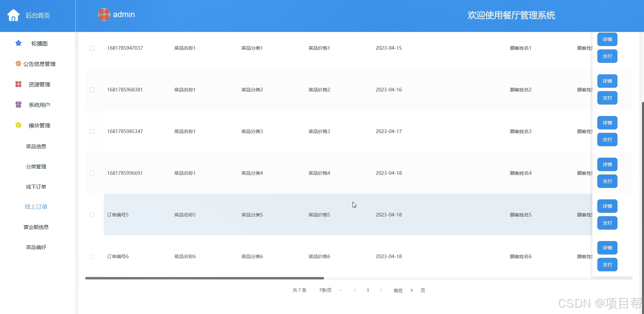The height and width of the screenshot is (314, 644).
Task: Open the 菜品信息 submenu item
Action: click(x=36, y=146)
